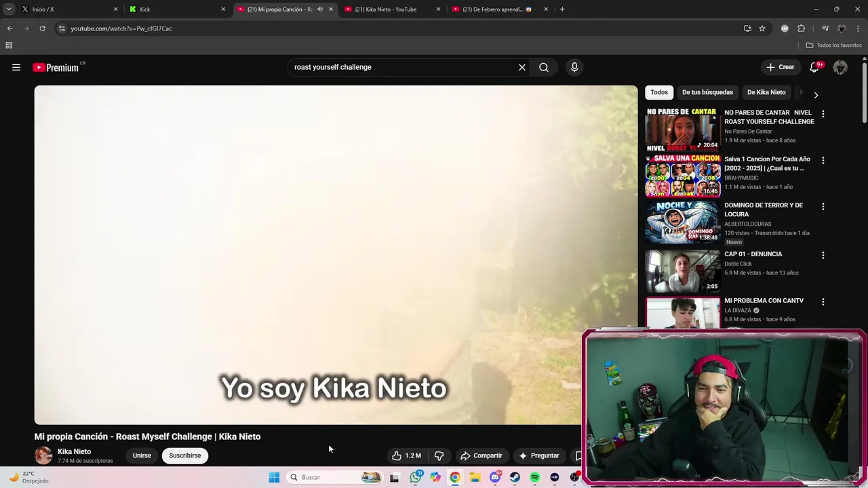Close the Kick tab
The image size is (868, 488).
[x=223, y=9]
